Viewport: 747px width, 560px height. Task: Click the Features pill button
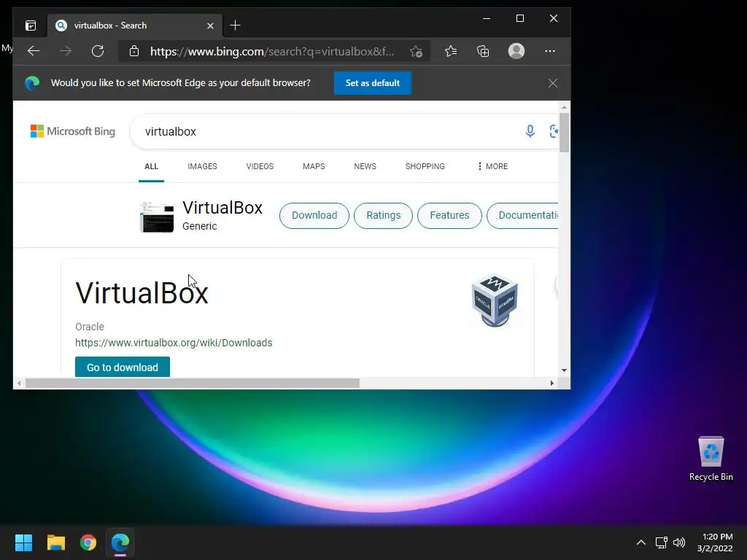tap(449, 215)
